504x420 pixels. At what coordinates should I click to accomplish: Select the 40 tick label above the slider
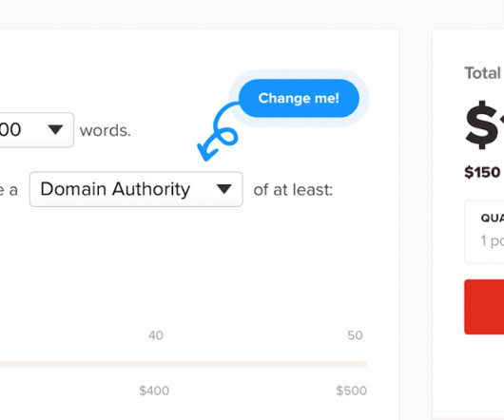(x=156, y=335)
